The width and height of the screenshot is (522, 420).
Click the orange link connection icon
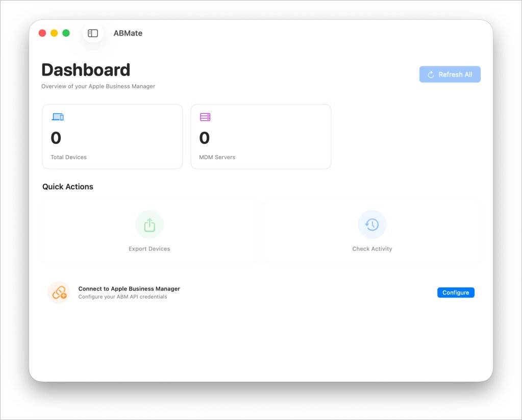(x=59, y=292)
